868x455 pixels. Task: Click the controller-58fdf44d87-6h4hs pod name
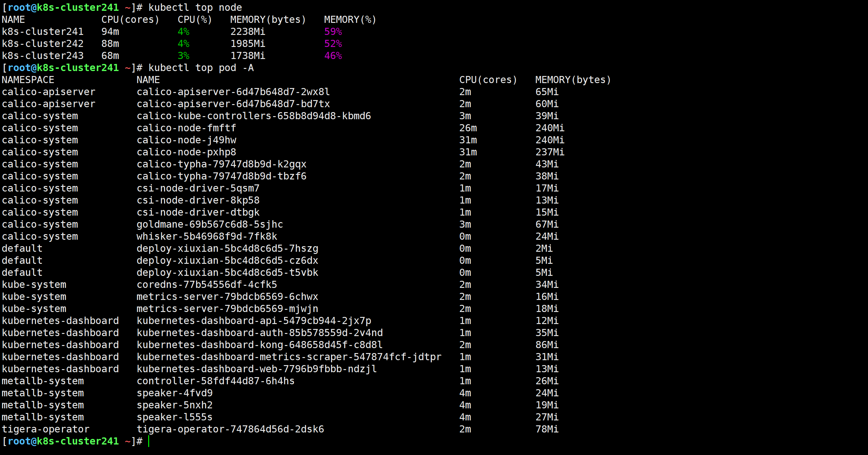216,381
